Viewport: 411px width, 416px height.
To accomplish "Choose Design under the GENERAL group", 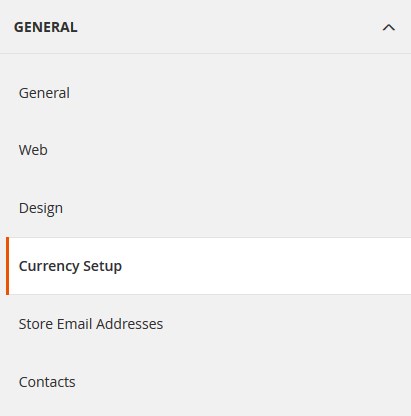I will (x=41, y=209).
